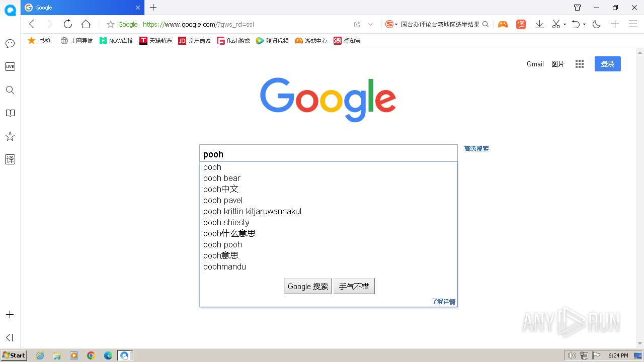Click the page vertical scrollbar
The width and height of the screenshot is (644, 362).
(x=640, y=198)
